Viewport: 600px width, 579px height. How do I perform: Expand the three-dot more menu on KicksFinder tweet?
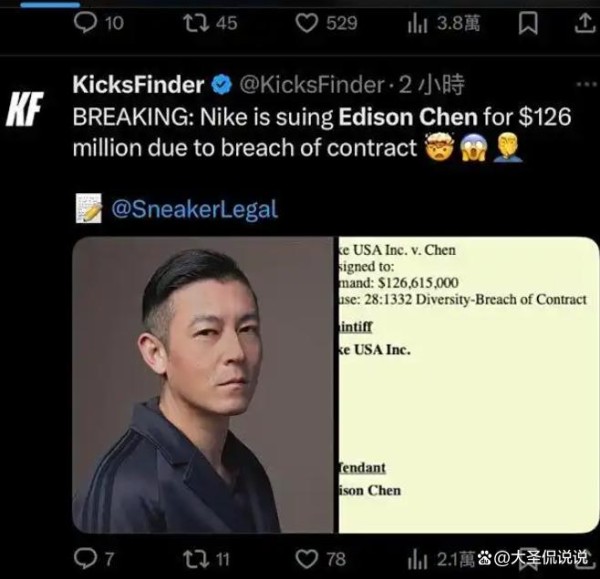[x=586, y=84]
